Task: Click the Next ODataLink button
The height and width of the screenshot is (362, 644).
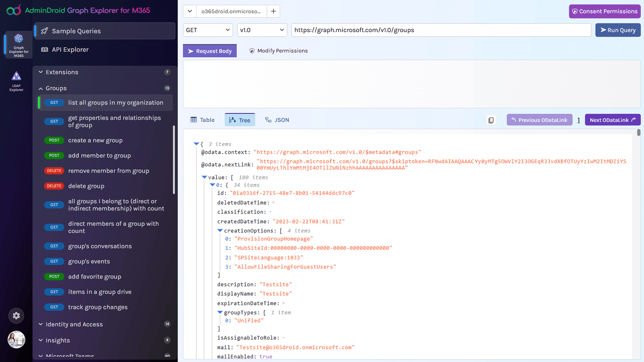Action: [612, 120]
